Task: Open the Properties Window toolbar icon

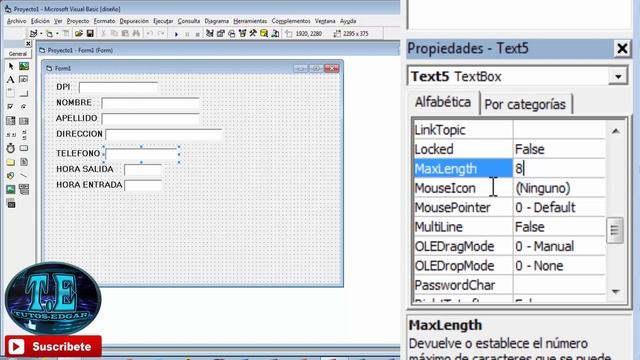Action: pos(221,33)
